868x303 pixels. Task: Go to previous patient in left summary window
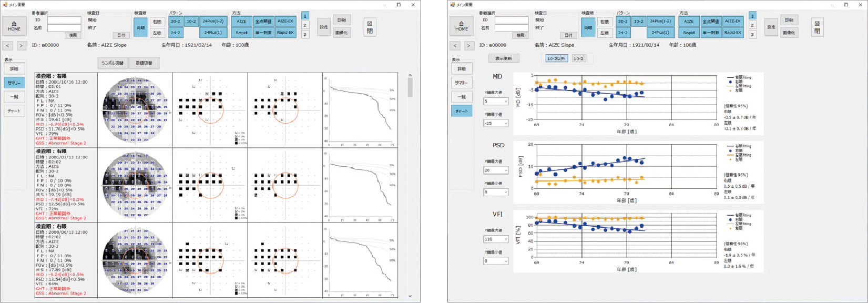pos(8,46)
